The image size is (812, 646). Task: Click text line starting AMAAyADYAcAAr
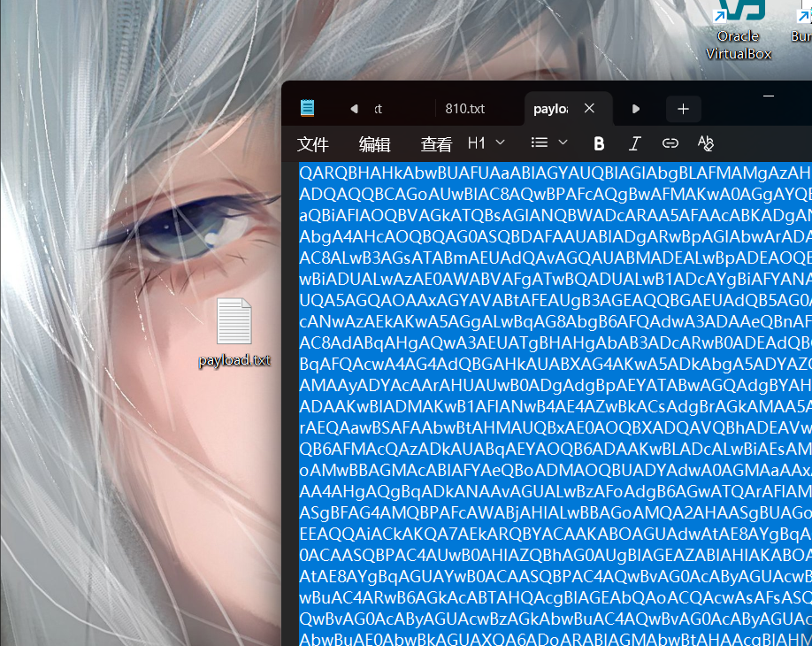(555, 385)
